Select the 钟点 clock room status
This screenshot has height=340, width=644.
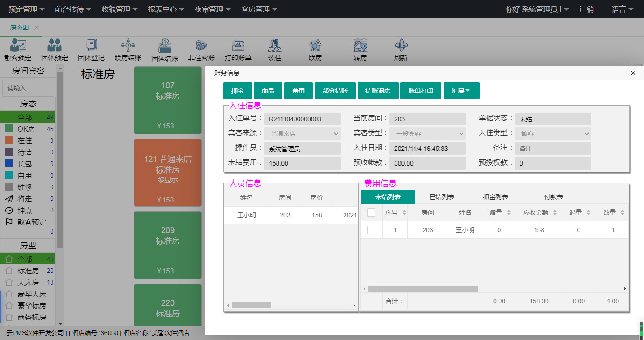9,210
